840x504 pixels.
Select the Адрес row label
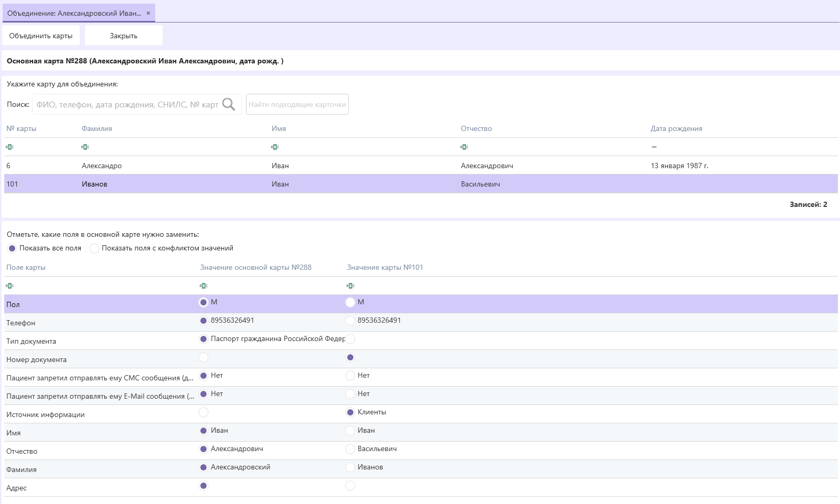(x=16, y=488)
